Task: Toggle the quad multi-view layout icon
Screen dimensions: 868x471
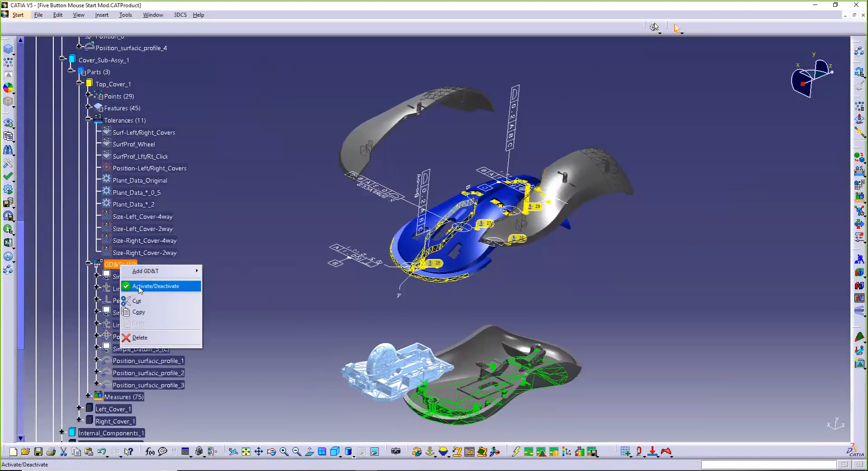Action: click(x=322, y=452)
